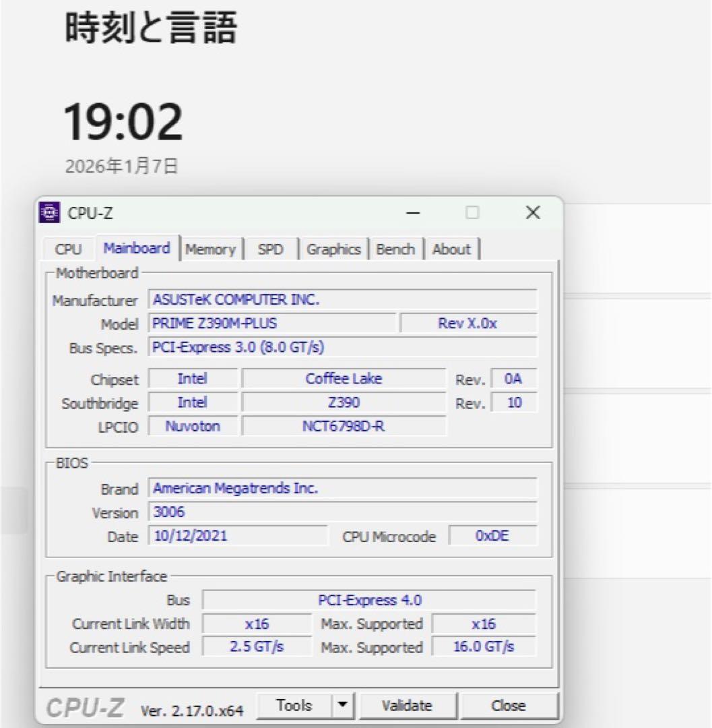Click the Rev X.0x field
The height and width of the screenshot is (728, 712).
click(x=468, y=323)
